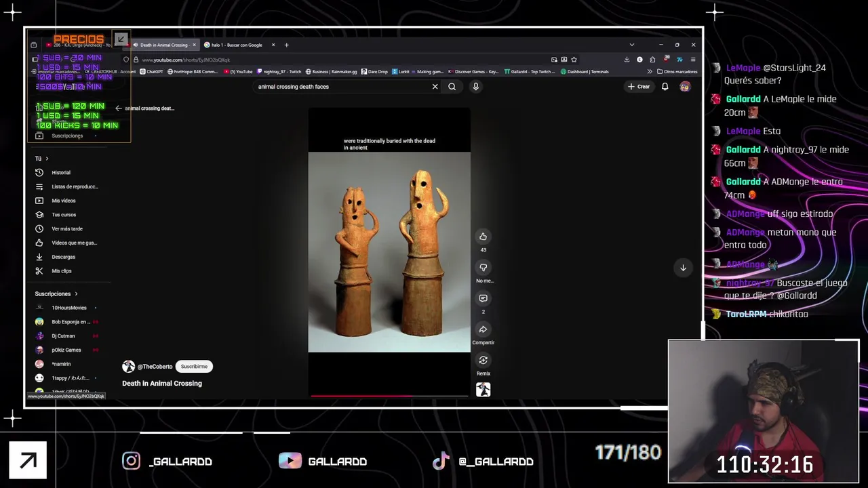The width and height of the screenshot is (868, 488).
Task: Open Tus cursos in sidebar
Action: point(64,215)
